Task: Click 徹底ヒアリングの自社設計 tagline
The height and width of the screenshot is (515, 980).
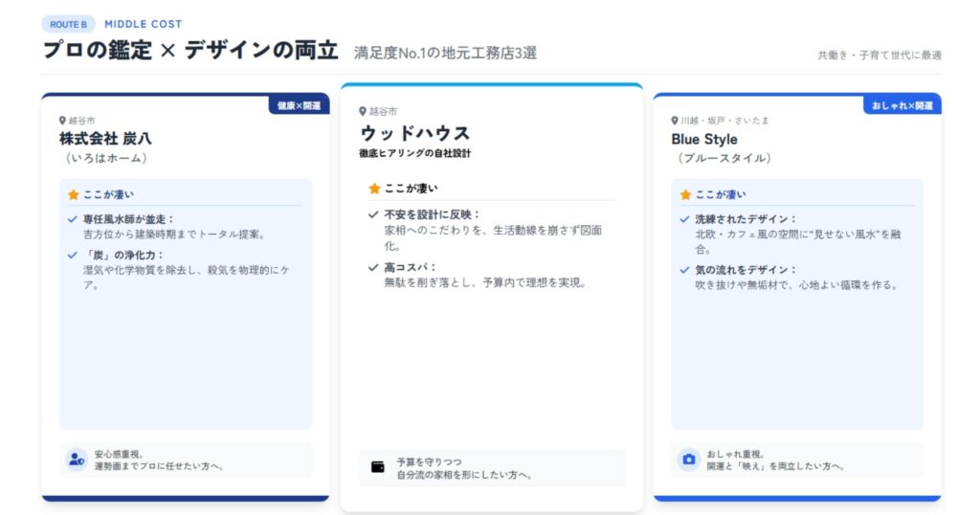Action: coord(415,153)
